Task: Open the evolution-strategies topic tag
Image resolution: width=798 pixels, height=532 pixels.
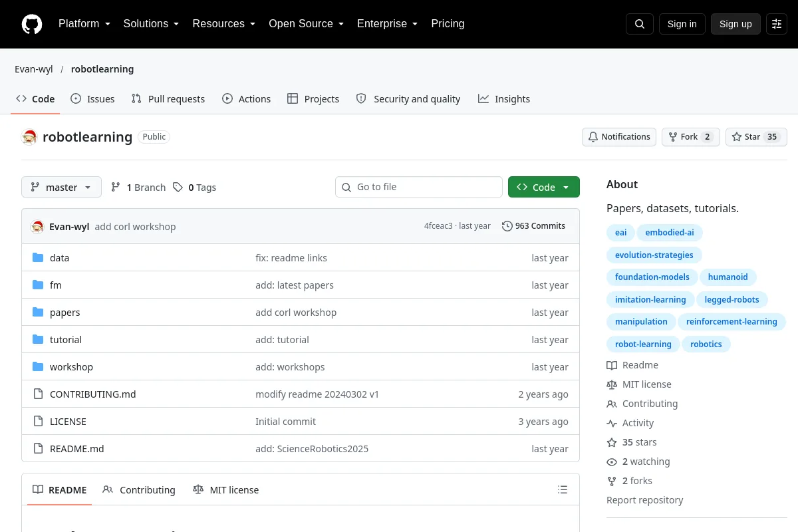Action: click(x=654, y=255)
